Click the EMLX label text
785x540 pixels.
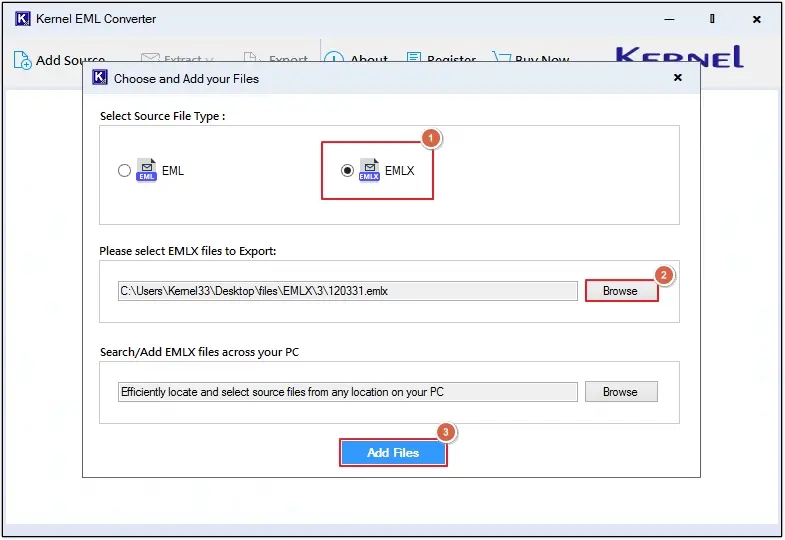400,171
